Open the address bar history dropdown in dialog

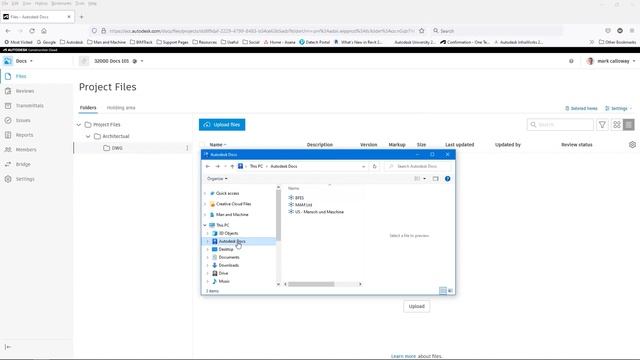click(363, 167)
